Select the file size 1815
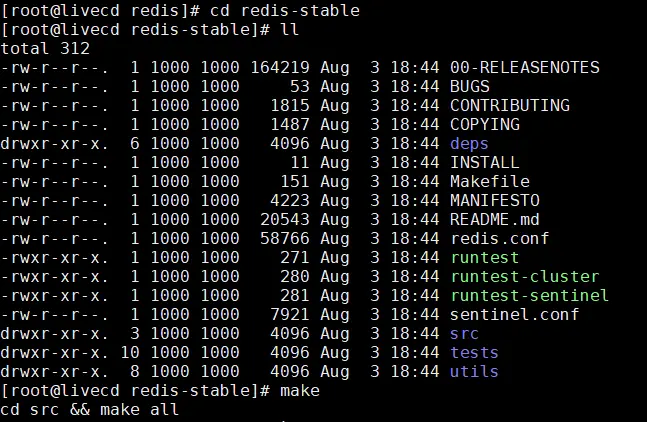The width and height of the screenshot is (647, 422). click(290, 105)
